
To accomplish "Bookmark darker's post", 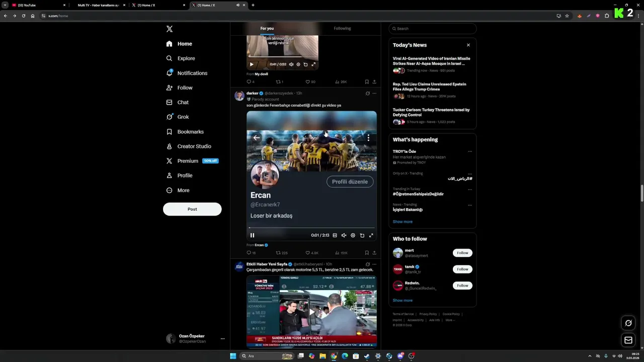I will point(367,252).
